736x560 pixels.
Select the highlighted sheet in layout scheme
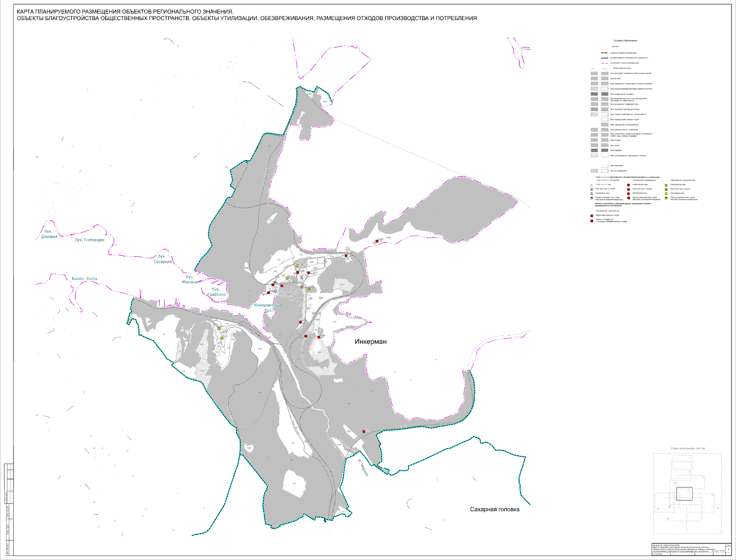[x=684, y=494]
